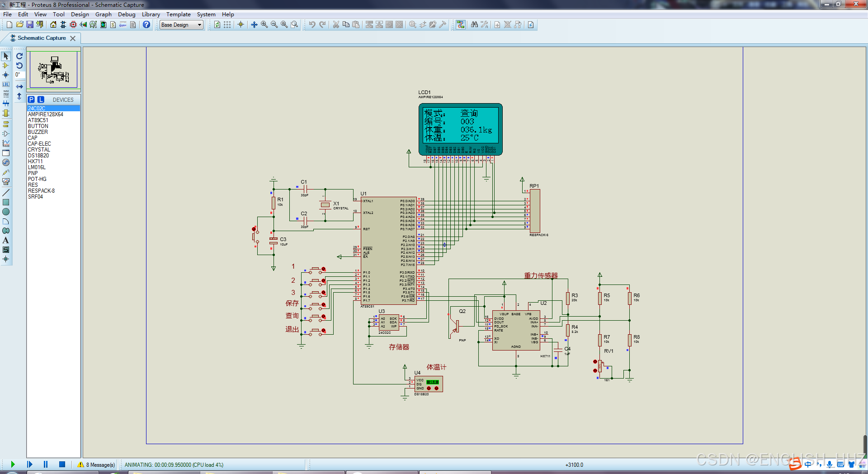Click the Zoom In toolbar icon
The image size is (868, 474).
264,24
